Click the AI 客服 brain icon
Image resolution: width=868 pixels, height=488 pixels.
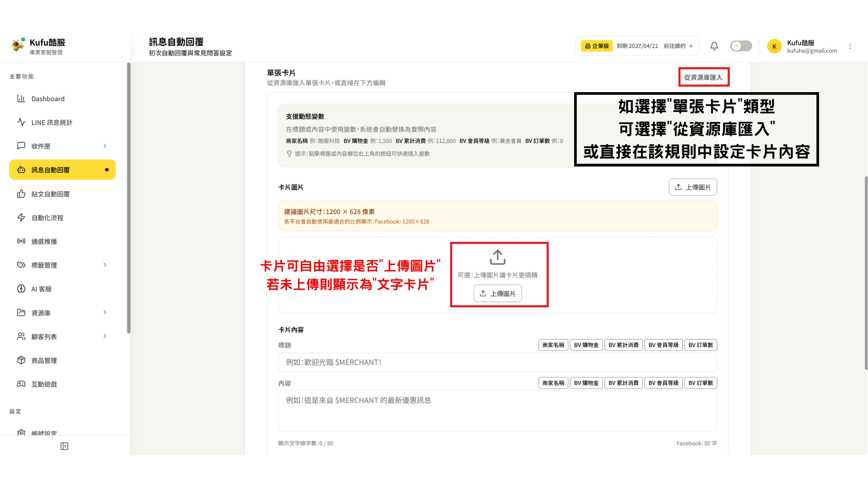(x=21, y=289)
